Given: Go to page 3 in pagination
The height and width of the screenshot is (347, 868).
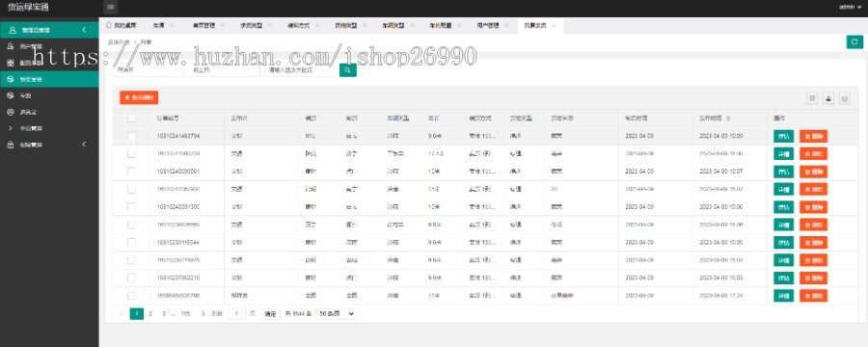Looking at the screenshot, I should pos(163,314).
